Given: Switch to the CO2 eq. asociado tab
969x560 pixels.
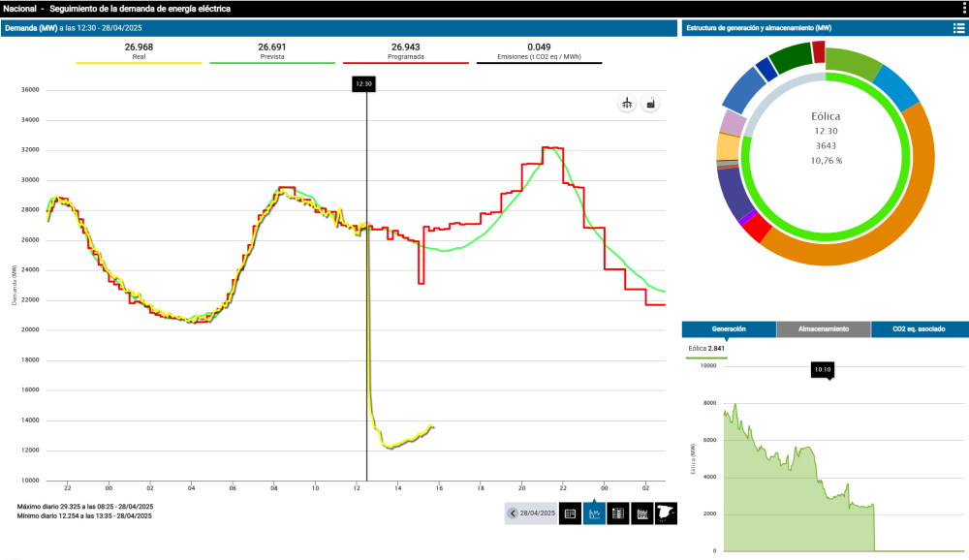Looking at the screenshot, I should pos(920,329).
